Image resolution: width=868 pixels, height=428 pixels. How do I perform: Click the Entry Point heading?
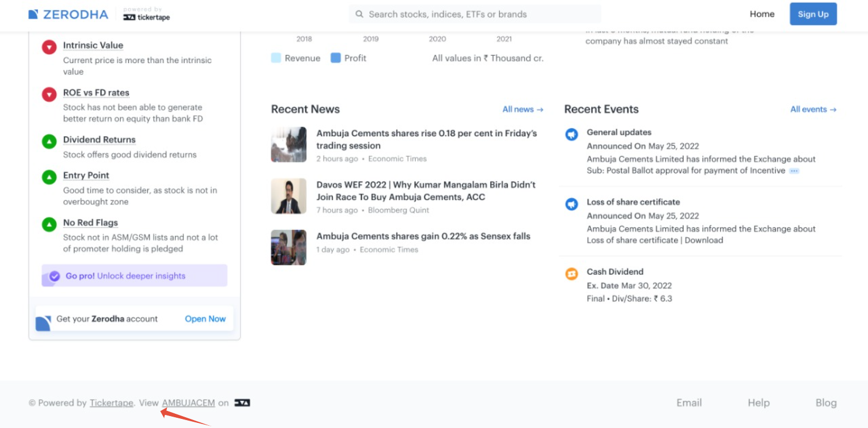tap(86, 175)
